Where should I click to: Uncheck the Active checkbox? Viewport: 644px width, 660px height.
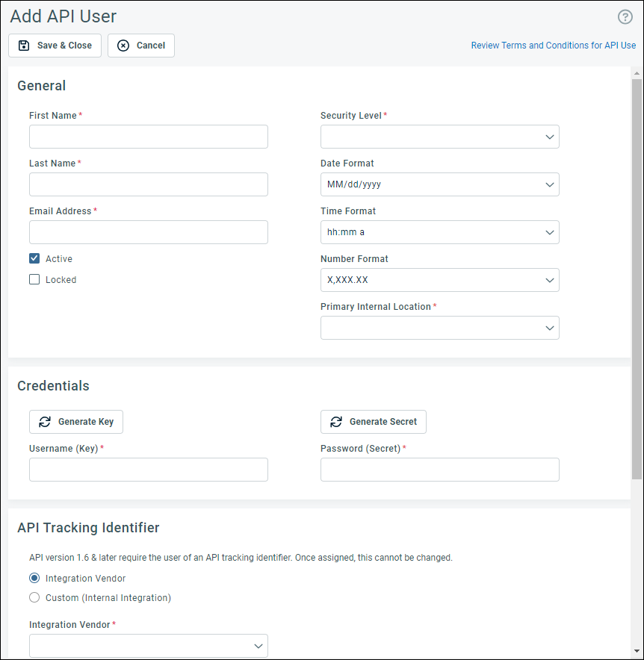(34, 259)
